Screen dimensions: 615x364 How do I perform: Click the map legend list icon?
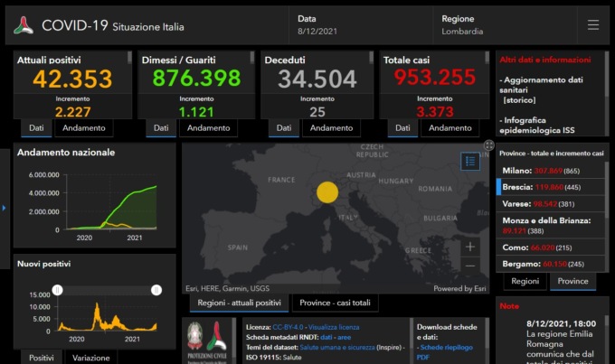(x=469, y=161)
